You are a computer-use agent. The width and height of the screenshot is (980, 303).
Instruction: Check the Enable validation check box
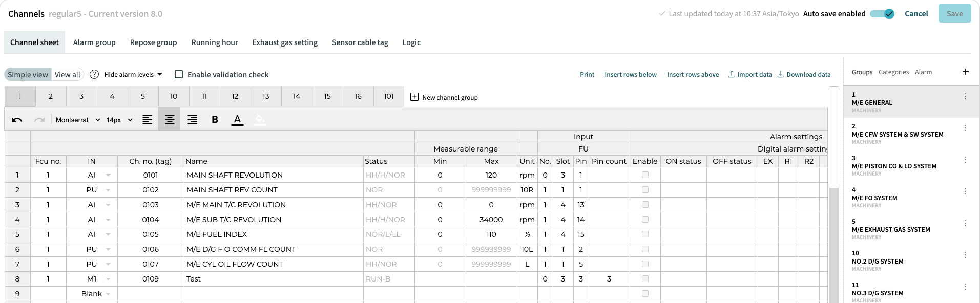tap(179, 74)
